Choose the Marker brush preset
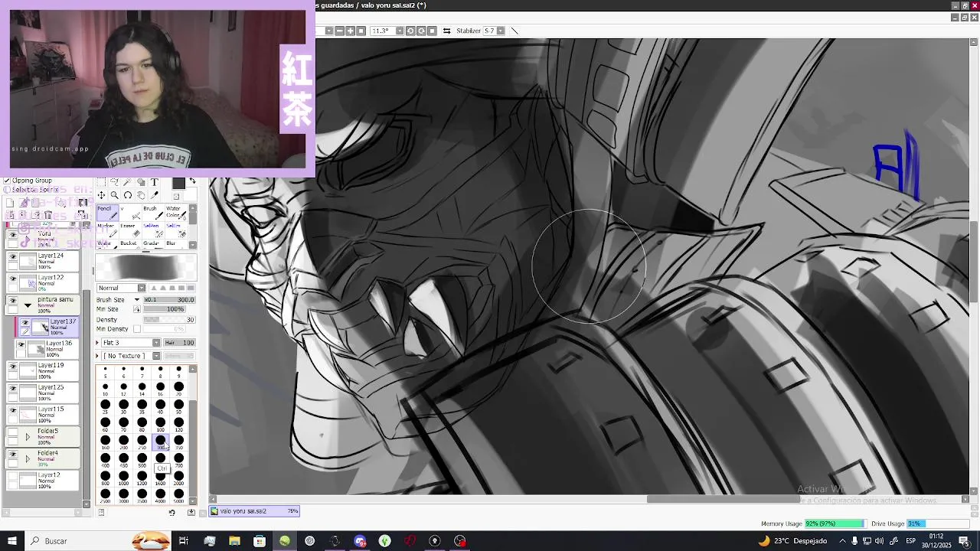This screenshot has width=980, height=551. click(x=107, y=230)
